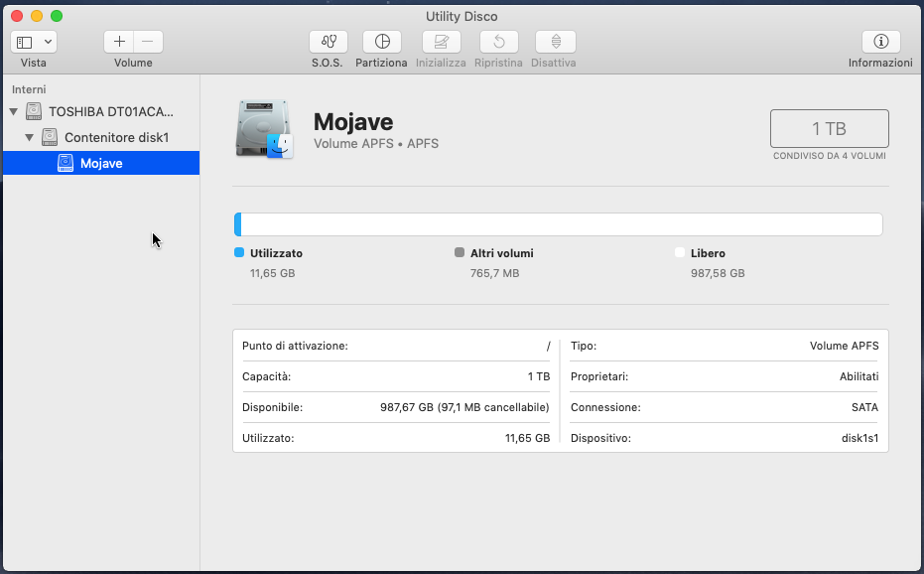Open the Vista dropdown chevron

[x=48, y=42]
